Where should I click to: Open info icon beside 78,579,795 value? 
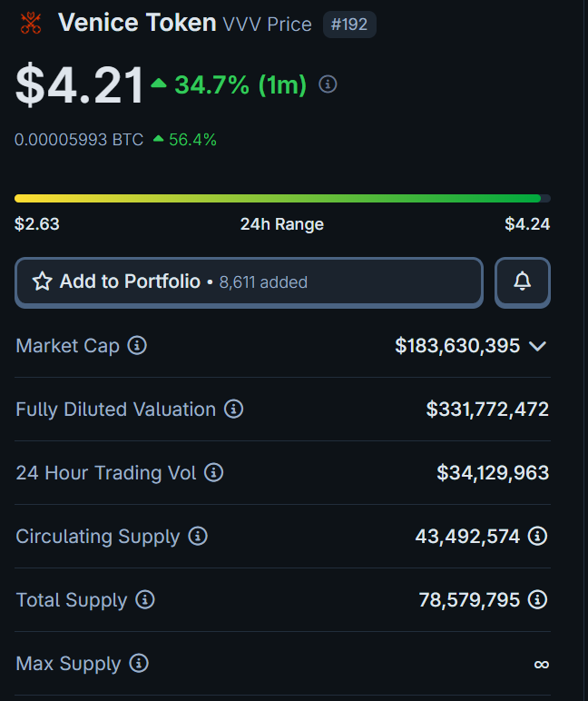pyautogui.click(x=537, y=599)
